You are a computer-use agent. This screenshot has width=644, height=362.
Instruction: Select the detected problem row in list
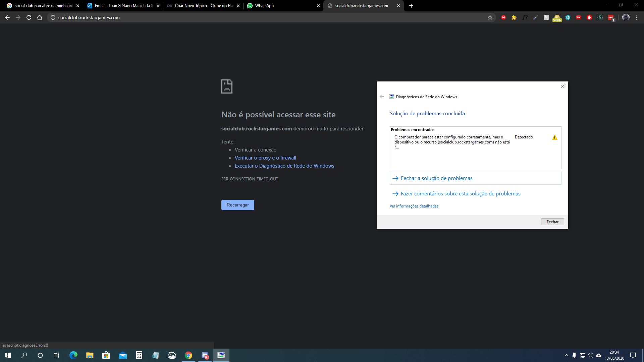(475, 142)
